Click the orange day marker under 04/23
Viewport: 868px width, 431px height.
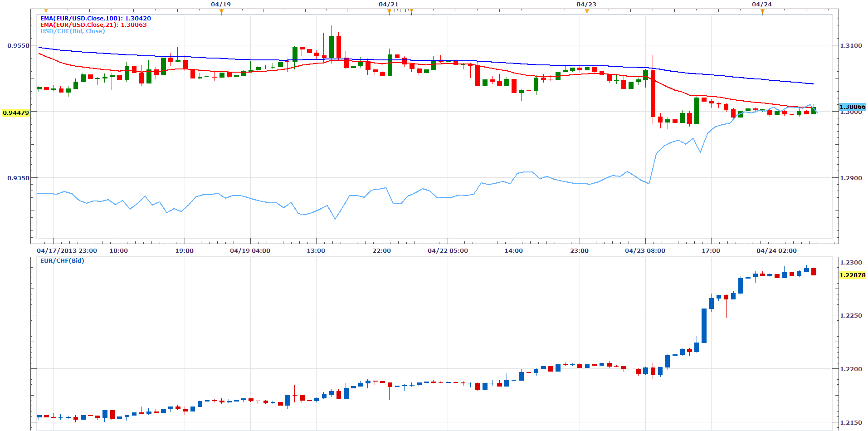(587, 12)
